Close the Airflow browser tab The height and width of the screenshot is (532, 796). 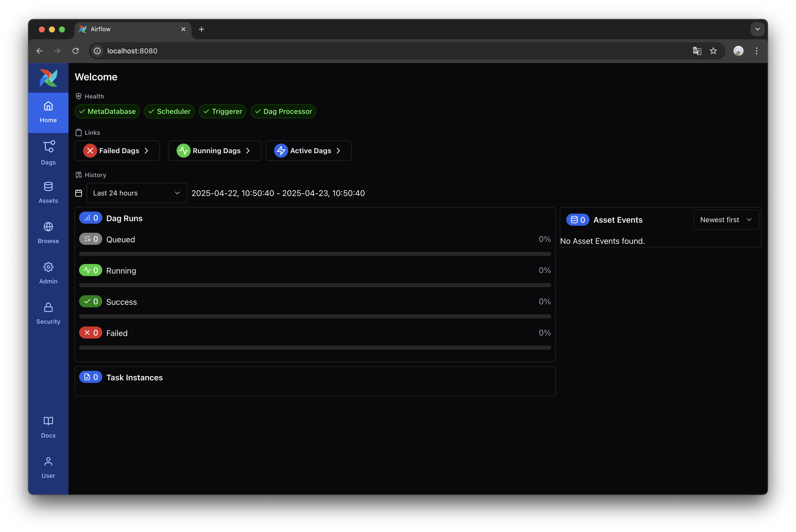point(183,29)
